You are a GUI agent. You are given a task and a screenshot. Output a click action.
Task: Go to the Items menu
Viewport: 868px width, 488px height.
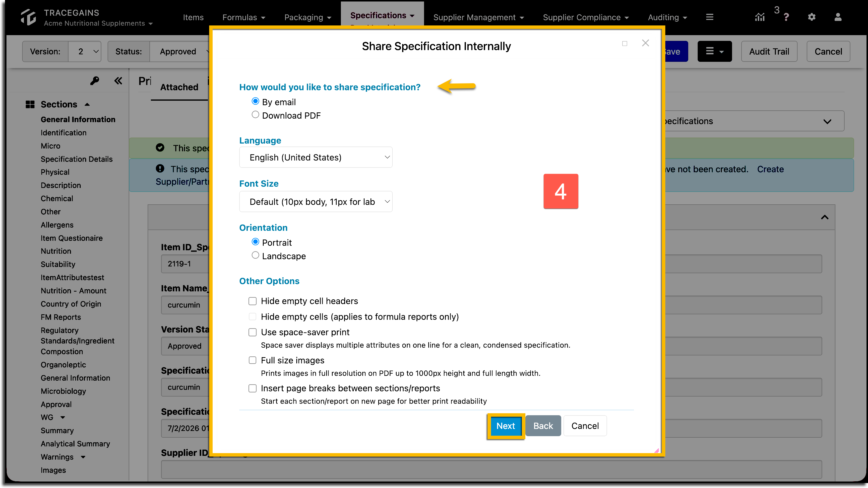[x=193, y=17]
